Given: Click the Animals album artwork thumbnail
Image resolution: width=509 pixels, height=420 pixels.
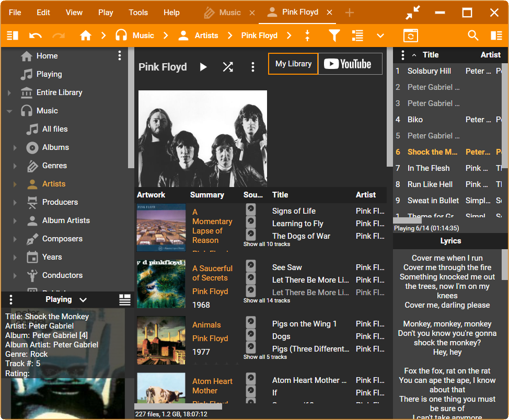Looking at the screenshot, I should (161, 340).
